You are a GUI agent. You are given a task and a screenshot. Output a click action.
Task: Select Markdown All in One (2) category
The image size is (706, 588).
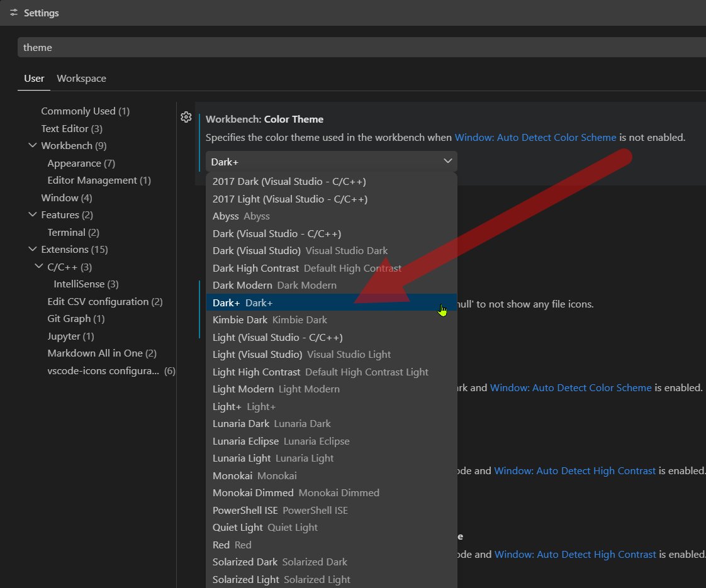click(102, 353)
